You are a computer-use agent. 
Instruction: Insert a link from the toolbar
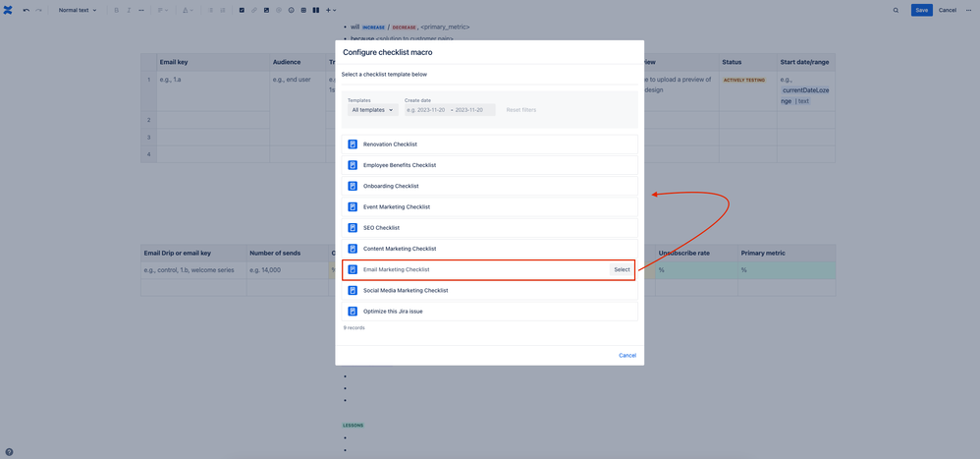[x=254, y=10]
